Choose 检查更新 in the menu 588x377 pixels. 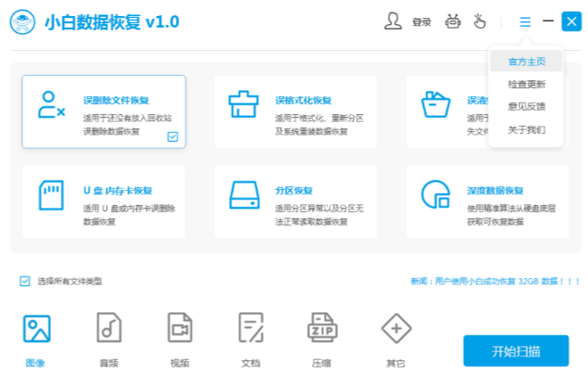pos(526,84)
